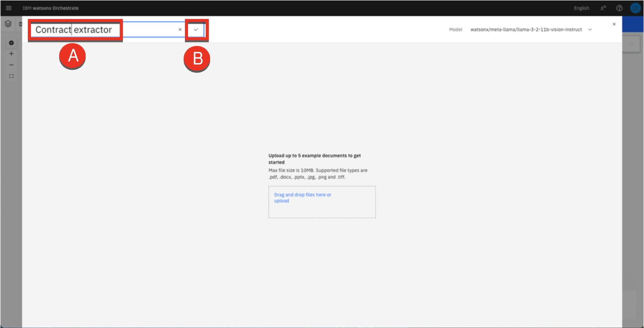Image resolution: width=644 pixels, height=328 pixels.
Task: Click the user avatar in top bar
Action: (635, 8)
